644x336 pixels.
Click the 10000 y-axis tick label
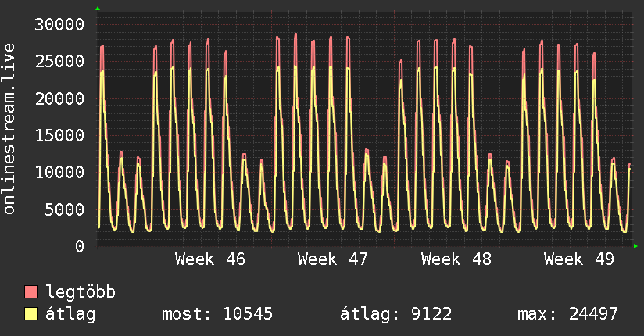[61, 172]
